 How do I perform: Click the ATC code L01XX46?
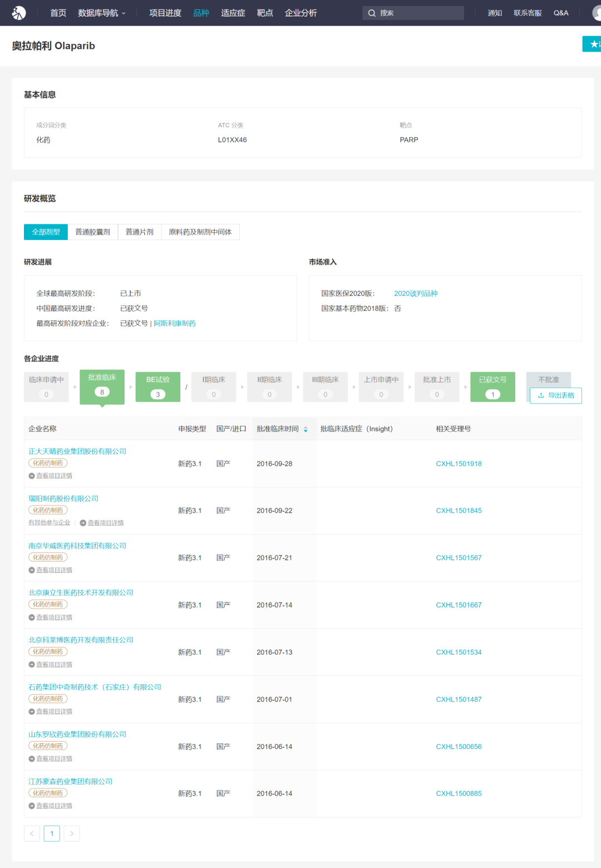point(233,140)
